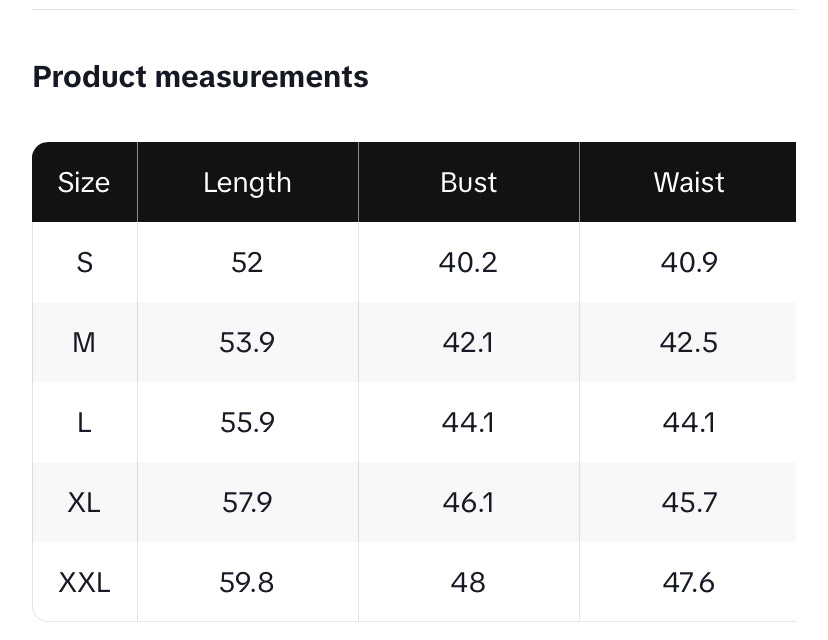Screen dimensions: 828x640
Task: Select the XL size row label
Action: [x=84, y=502]
